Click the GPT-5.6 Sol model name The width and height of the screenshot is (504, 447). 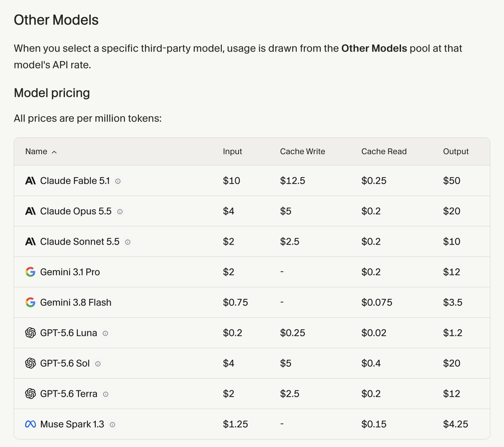65,363
